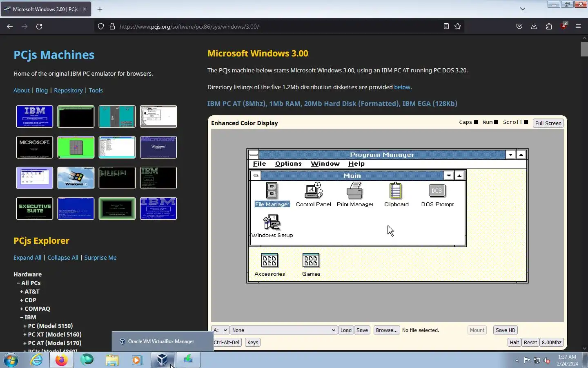The image size is (588, 368).
Task: Toggle Firefox reader view icon
Action: (446, 27)
